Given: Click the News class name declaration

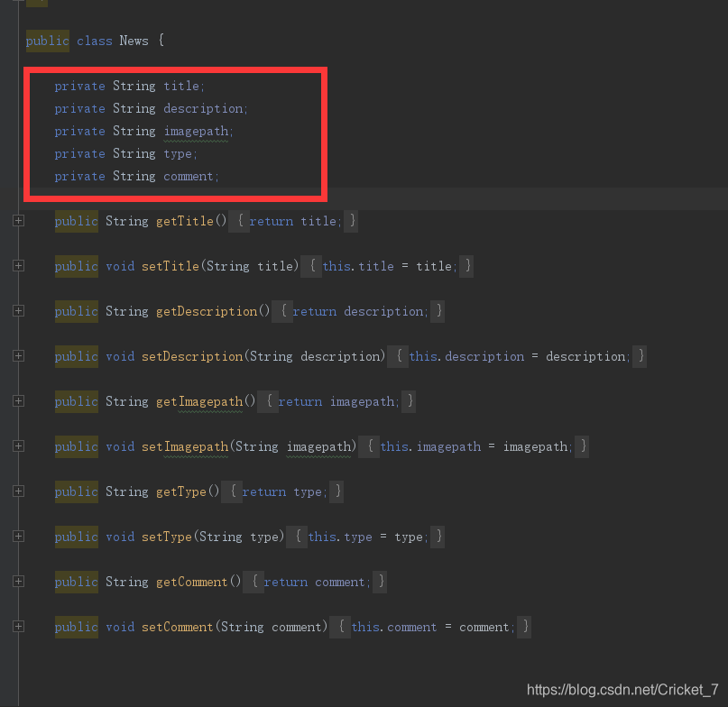Looking at the screenshot, I should (x=134, y=40).
